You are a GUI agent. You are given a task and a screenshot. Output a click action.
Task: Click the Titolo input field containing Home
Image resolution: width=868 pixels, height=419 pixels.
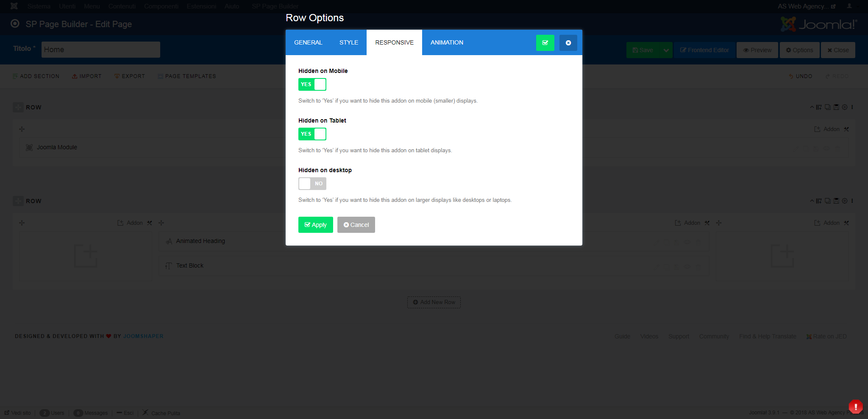101,50
